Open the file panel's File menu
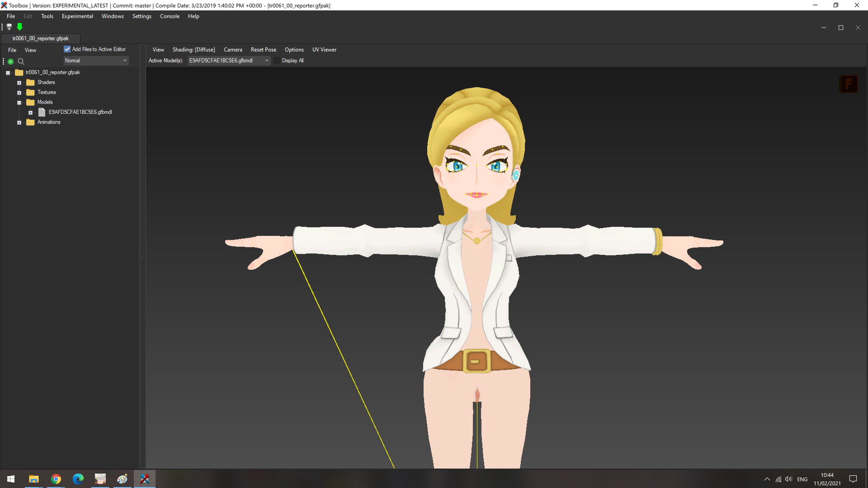 (x=12, y=50)
